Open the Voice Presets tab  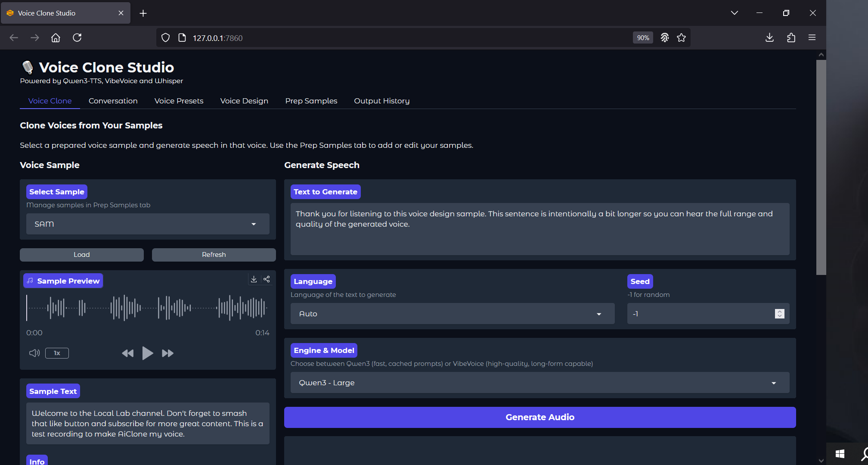179,101
